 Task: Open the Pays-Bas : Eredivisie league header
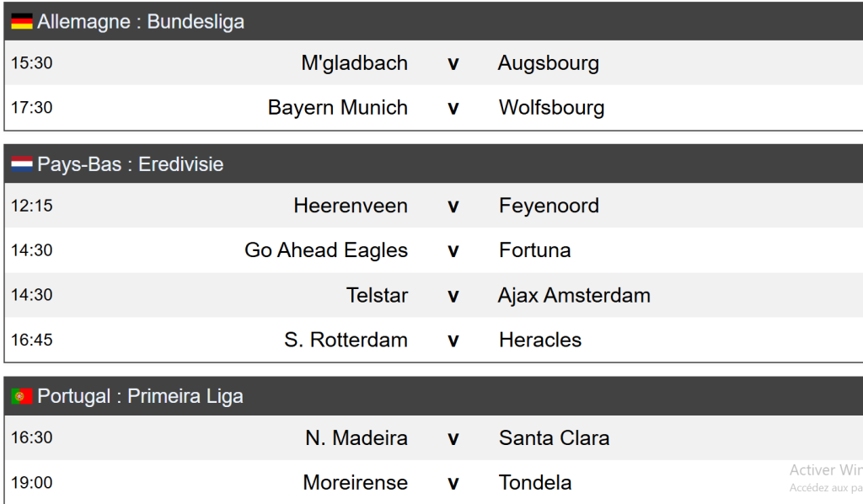(131, 164)
